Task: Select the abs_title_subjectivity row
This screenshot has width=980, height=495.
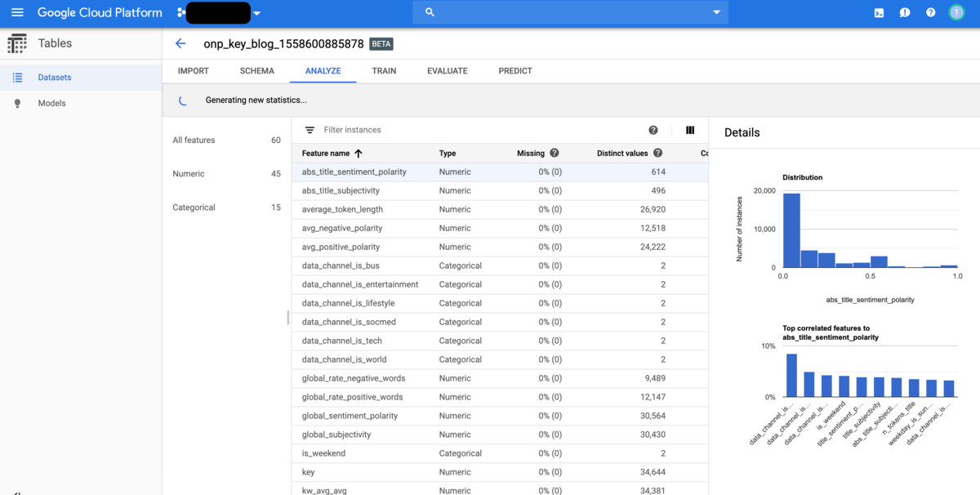Action: click(x=500, y=191)
